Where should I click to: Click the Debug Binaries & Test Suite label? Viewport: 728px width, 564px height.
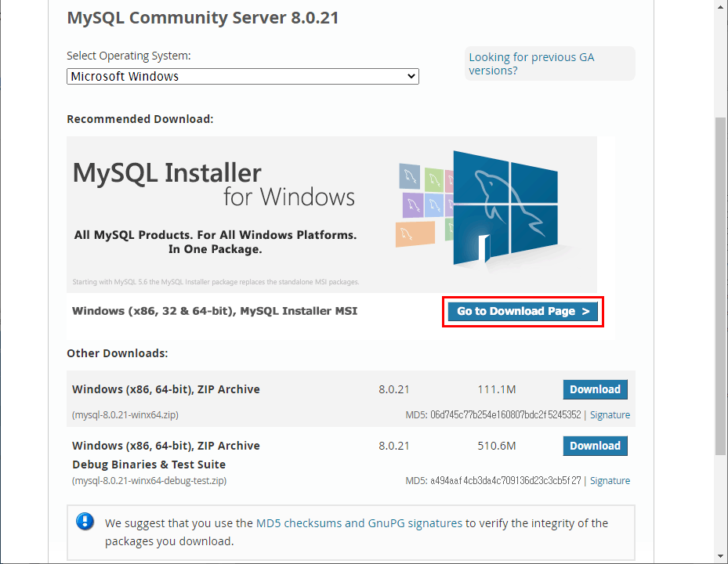149,465
